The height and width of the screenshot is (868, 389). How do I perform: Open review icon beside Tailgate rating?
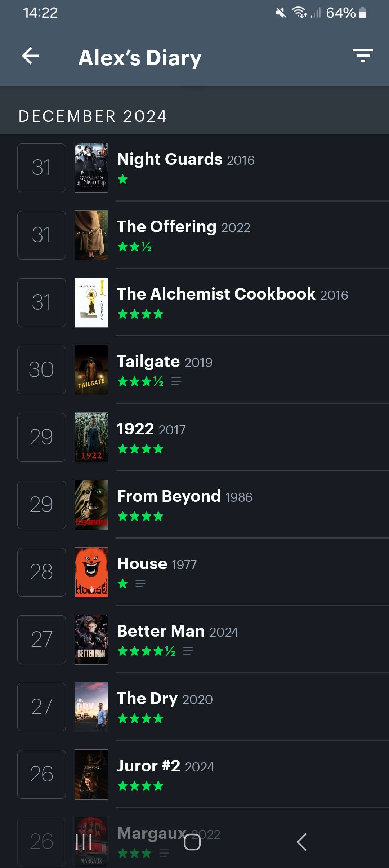point(176,381)
